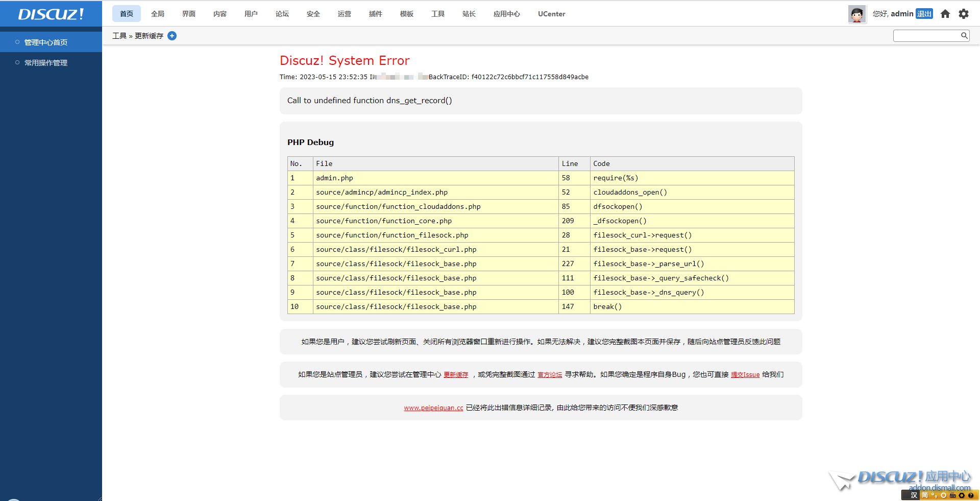Viewport: 980px width, 501px height.
Task: Open the 安全 top menu
Action: (313, 14)
